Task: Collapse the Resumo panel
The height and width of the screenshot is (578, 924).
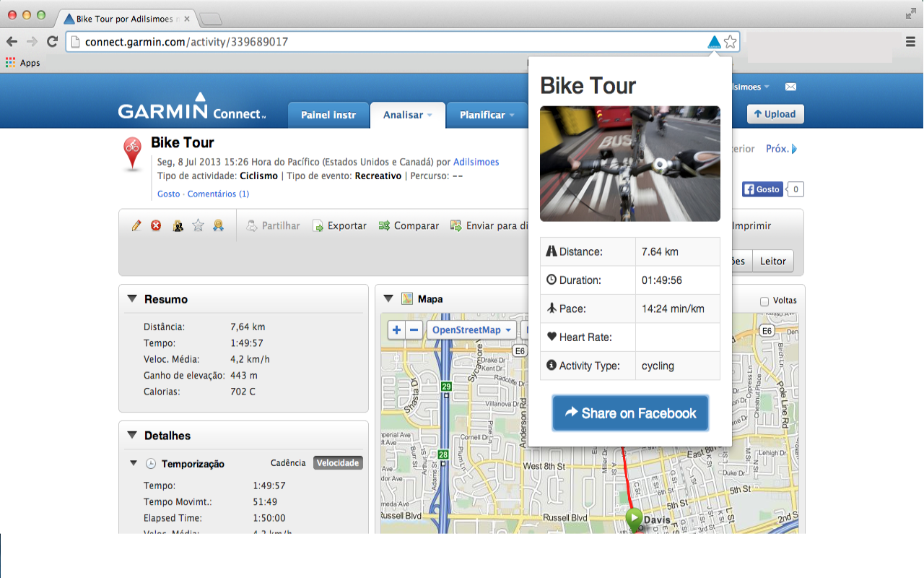Action: coord(132,299)
